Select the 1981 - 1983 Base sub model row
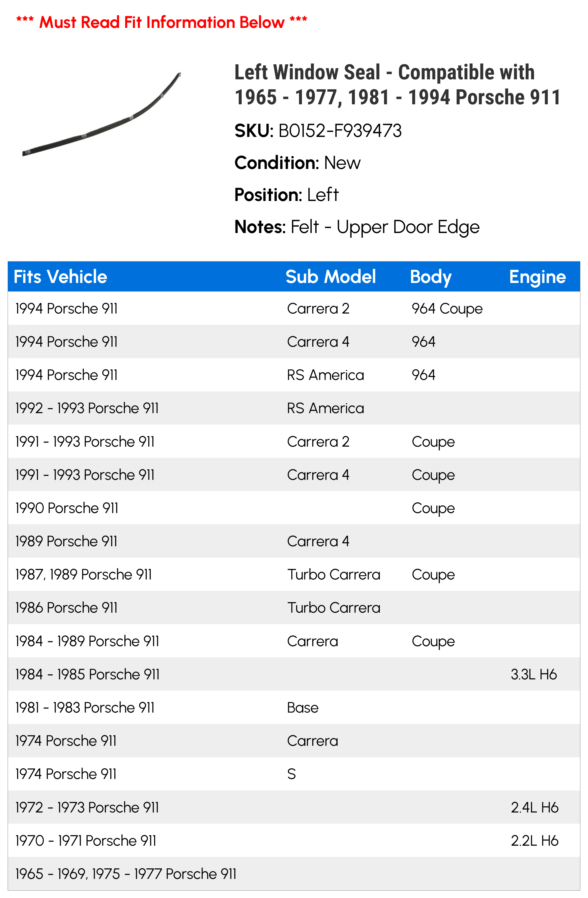The image size is (588, 898). (x=294, y=708)
